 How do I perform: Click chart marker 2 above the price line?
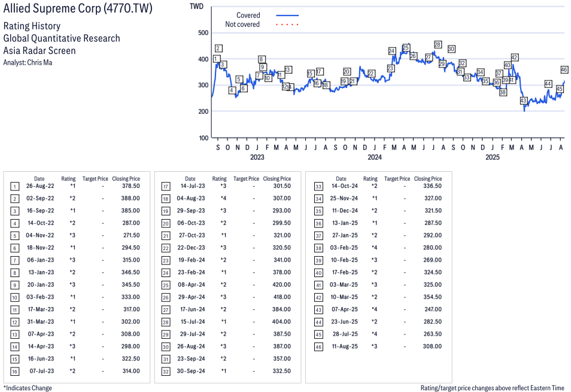click(x=218, y=48)
